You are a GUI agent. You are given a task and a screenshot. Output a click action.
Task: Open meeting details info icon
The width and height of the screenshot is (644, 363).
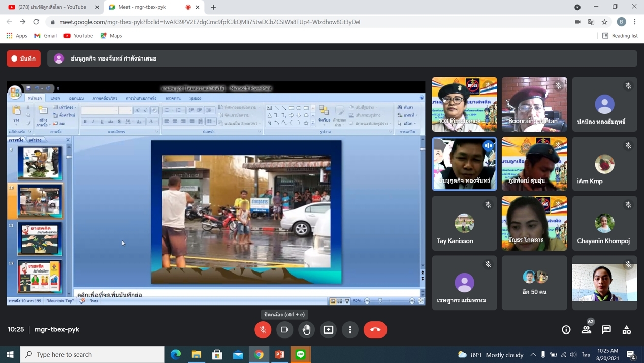[x=566, y=330]
